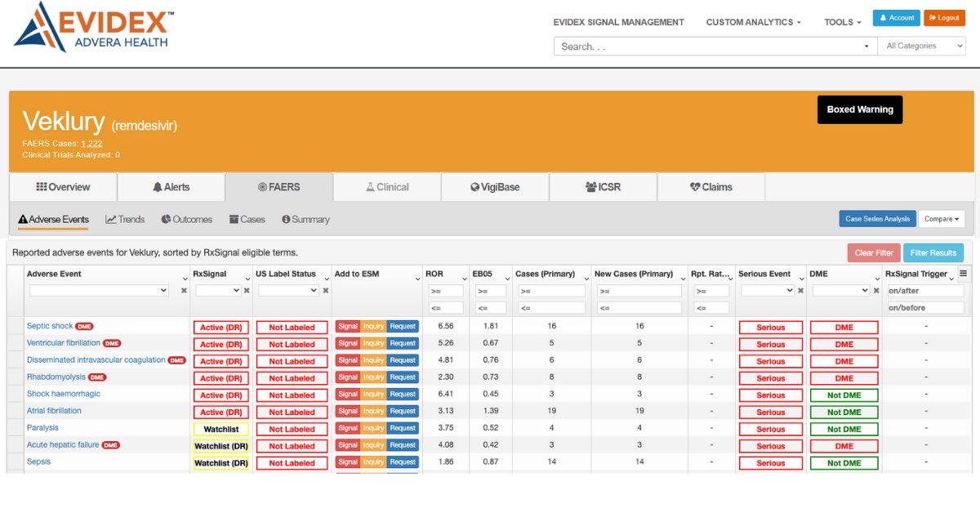This screenshot has width=980, height=513.
Task: Open the EVIDEX Signal Management menu
Action: (618, 22)
